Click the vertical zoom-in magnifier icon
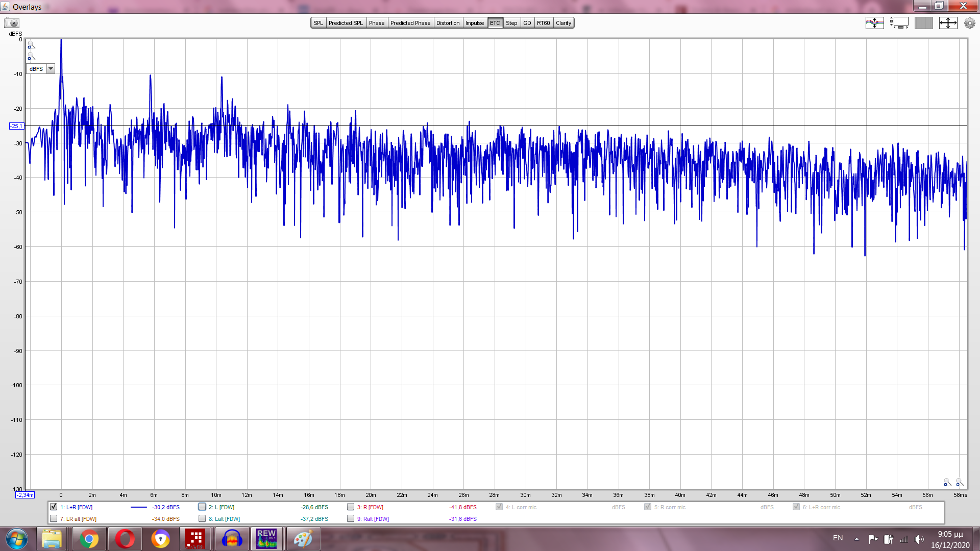The height and width of the screenshot is (551, 980). (x=31, y=45)
